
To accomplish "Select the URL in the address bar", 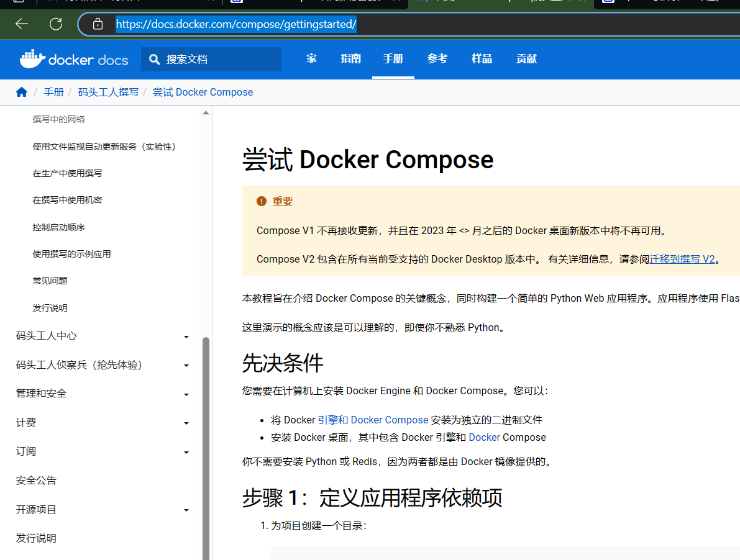I will (236, 24).
